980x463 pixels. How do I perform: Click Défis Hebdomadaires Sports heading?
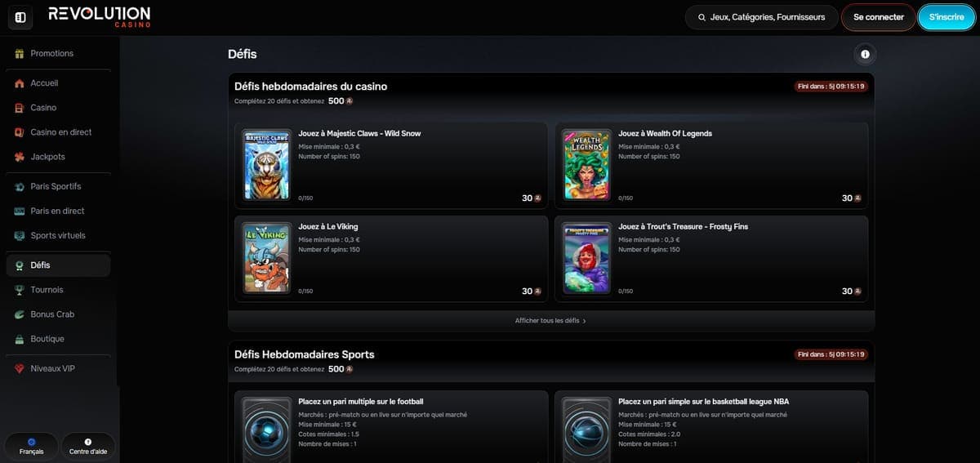coord(305,354)
